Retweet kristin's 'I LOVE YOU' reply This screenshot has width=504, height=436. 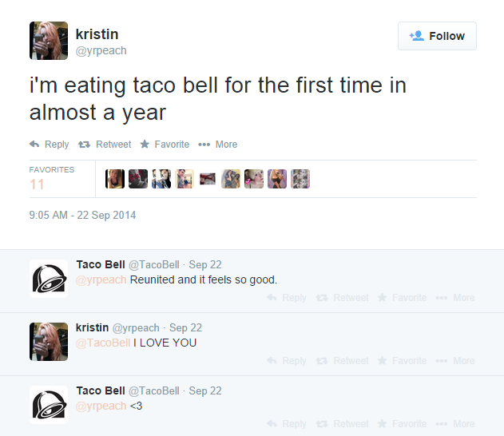343,361
